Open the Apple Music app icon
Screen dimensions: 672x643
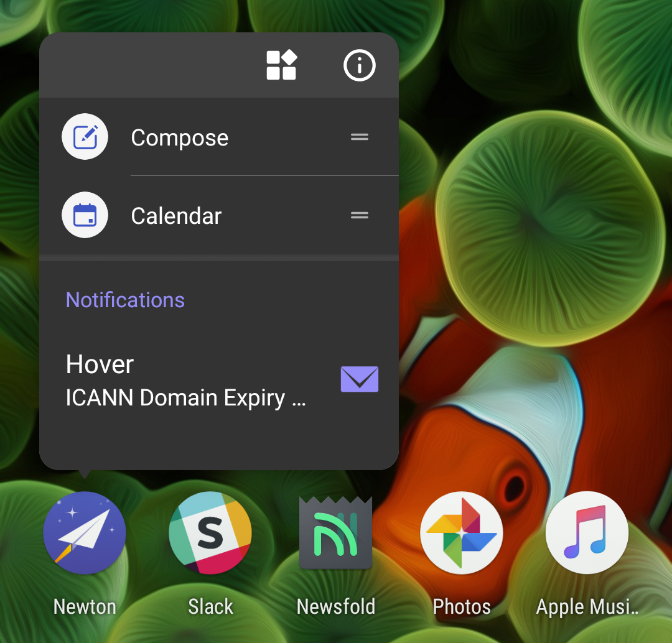(587, 532)
